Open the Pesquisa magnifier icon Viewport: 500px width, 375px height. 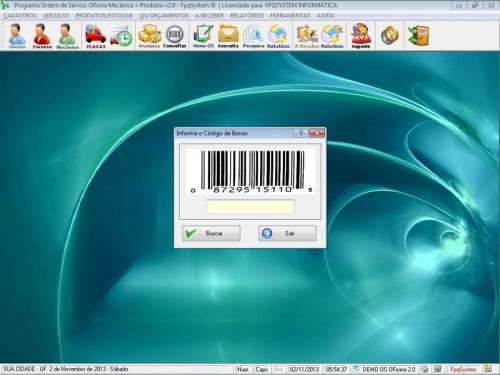(x=253, y=36)
